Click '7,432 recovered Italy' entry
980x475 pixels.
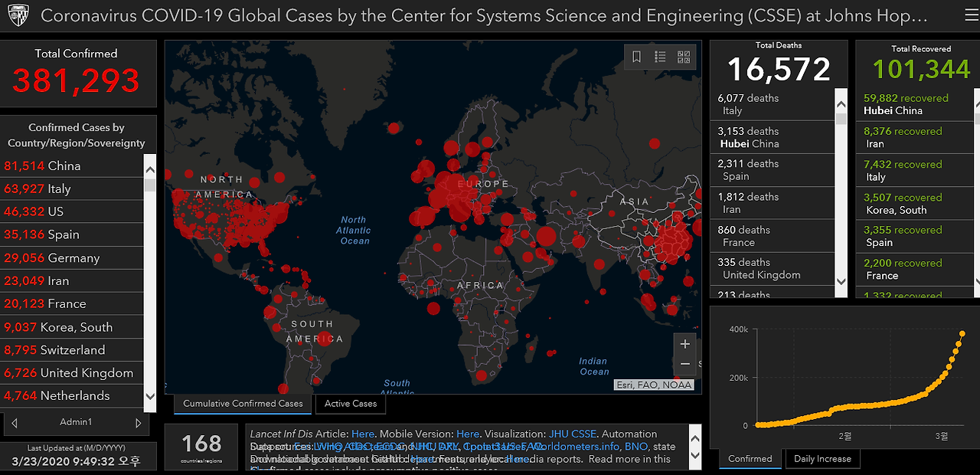coord(914,170)
